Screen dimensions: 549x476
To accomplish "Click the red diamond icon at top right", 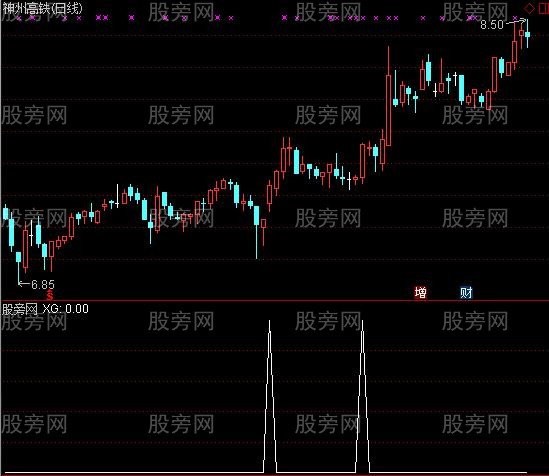I will click(x=529, y=8).
